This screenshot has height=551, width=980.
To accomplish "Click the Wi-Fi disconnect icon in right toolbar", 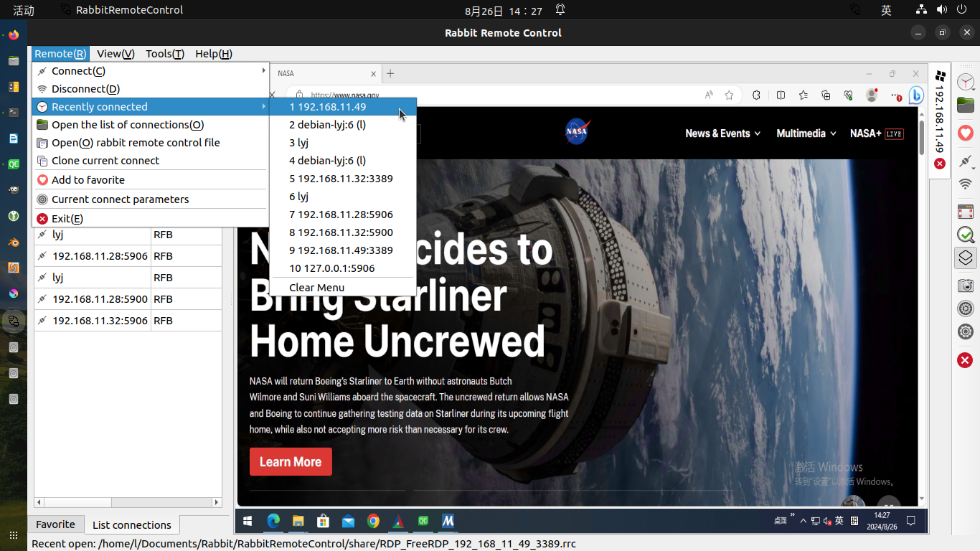I will pyautogui.click(x=966, y=184).
